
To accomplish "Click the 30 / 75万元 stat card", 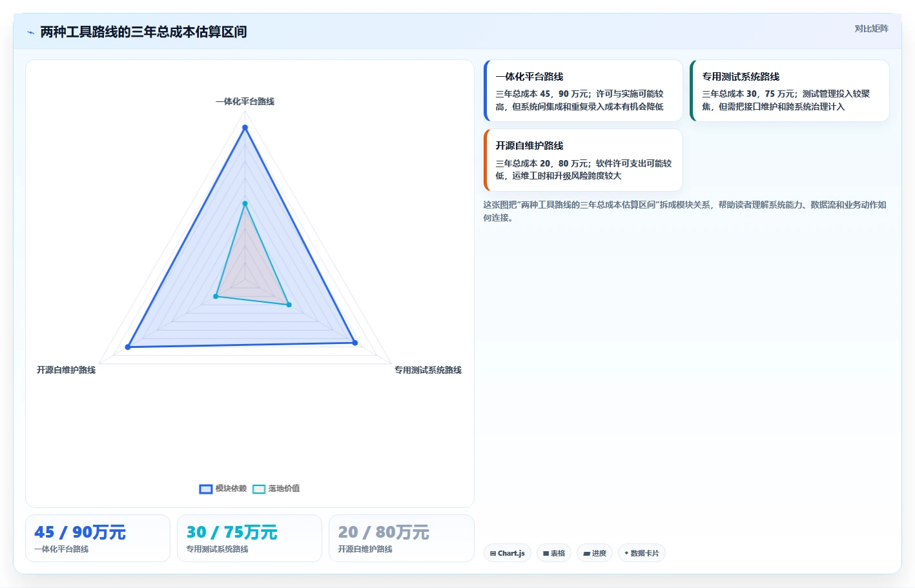I will (x=249, y=538).
